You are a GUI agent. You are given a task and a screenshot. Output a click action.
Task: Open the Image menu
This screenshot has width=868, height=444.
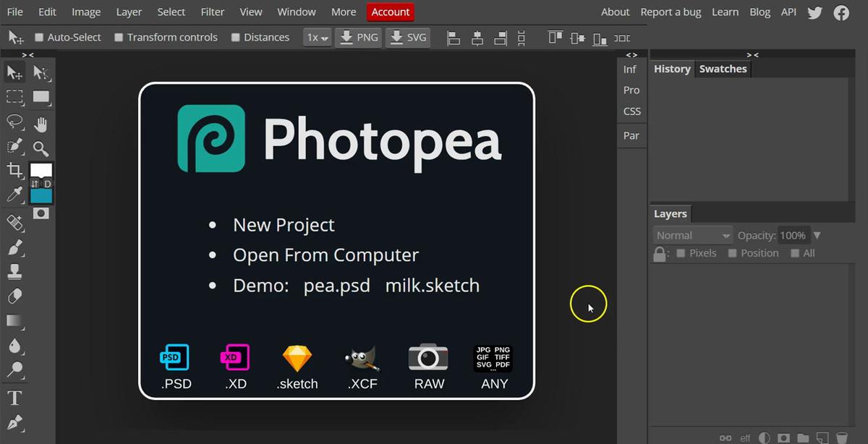tap(86, 12)
